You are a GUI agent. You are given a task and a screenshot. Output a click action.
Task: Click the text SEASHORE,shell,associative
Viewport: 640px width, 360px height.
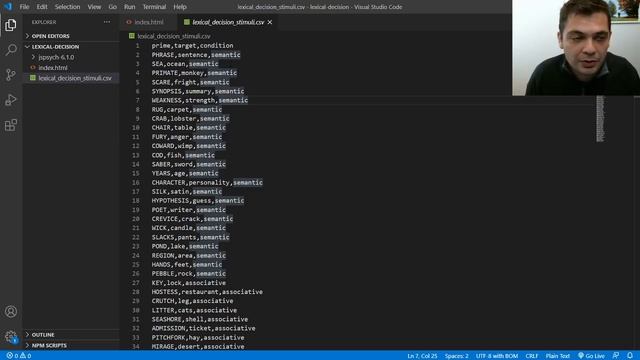(200, 319)
